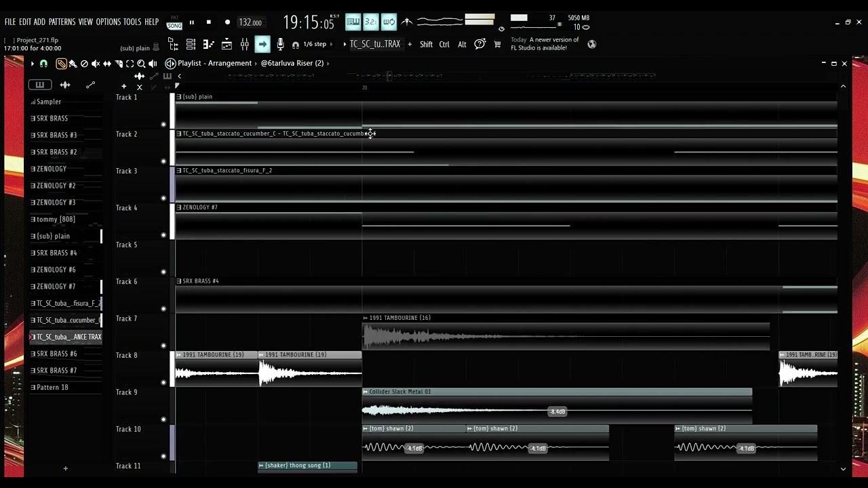The width and height of the screenshot is (868, 488).
Task: Open the TOOLS menu
Action: (x=132, y=22)
